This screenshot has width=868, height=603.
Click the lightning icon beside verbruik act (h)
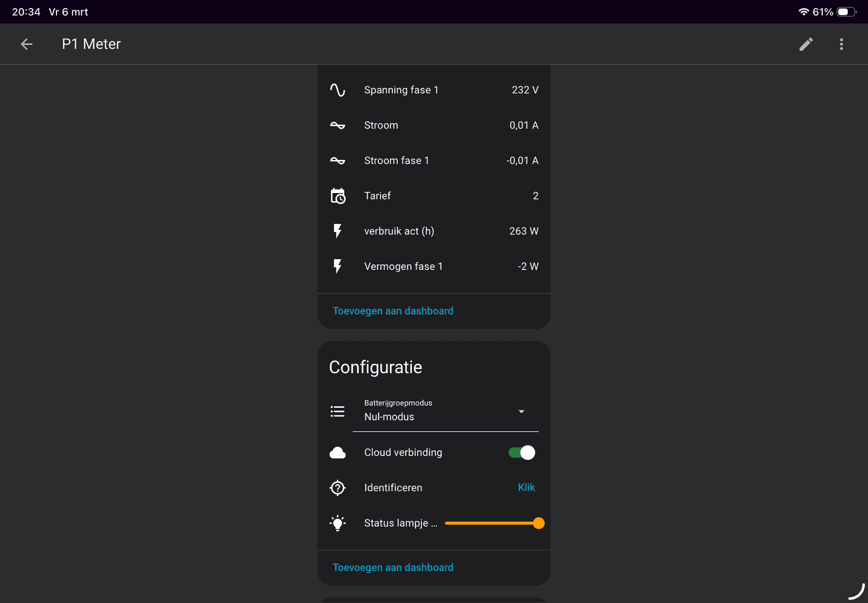tap(337, 231)
